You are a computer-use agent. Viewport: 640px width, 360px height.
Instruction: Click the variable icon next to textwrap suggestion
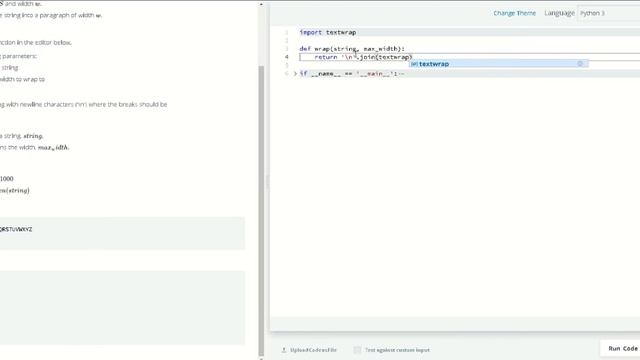point(414,64)
